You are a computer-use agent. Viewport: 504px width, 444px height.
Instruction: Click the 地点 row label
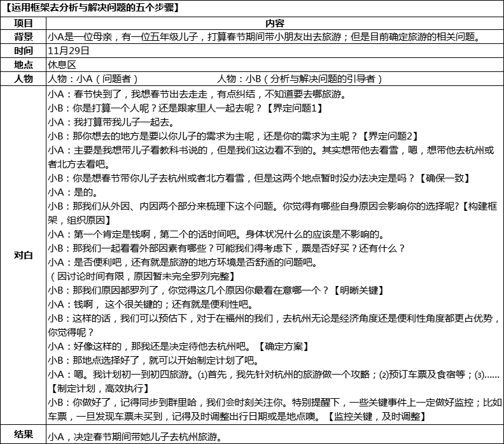pos(24,64)
